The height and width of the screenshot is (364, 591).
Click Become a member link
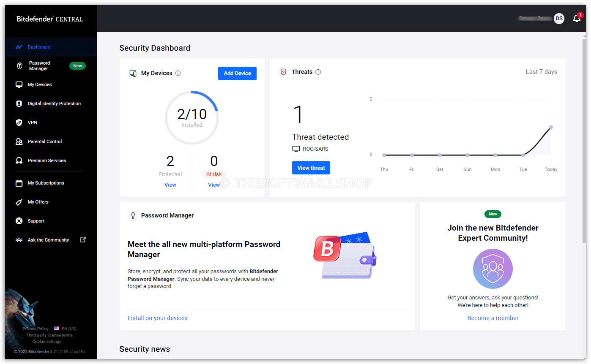tap(493, 318)
